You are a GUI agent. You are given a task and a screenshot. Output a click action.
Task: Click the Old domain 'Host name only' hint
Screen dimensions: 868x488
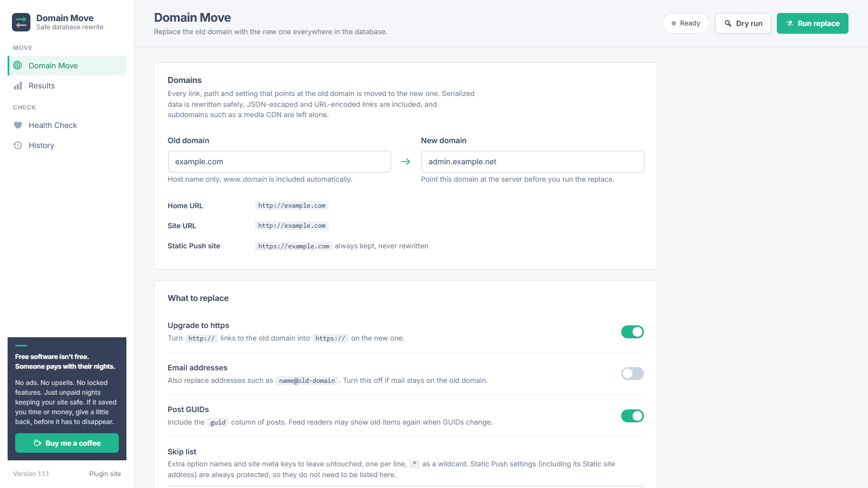(x=260, y=179)
